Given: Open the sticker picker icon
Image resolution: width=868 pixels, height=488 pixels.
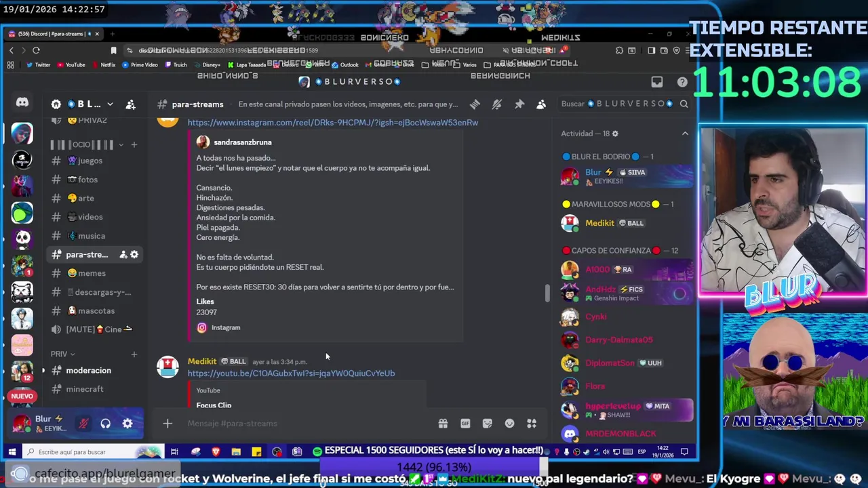Looking at the screenshot, I should pyautogui.click(x=487, y=424).
